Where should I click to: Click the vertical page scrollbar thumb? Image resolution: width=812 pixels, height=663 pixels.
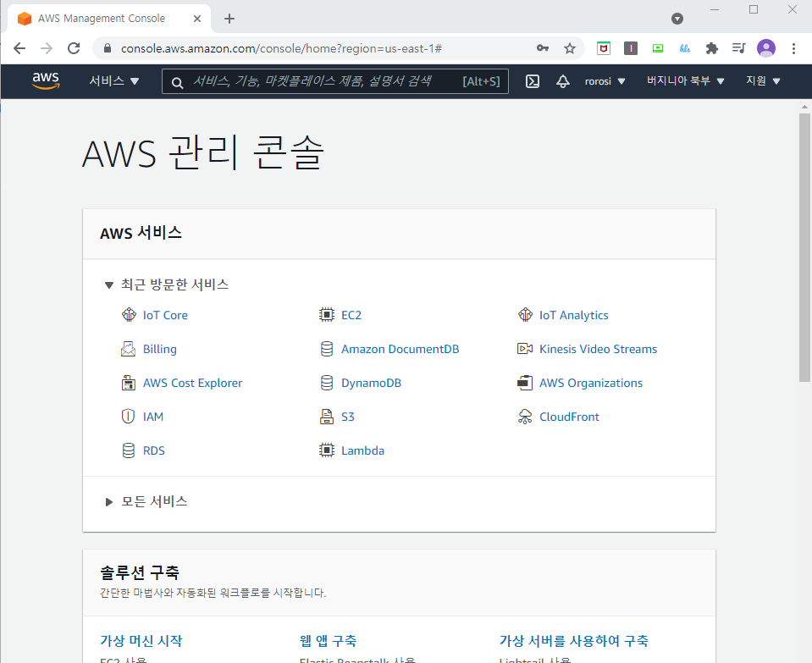click(804, 247)
